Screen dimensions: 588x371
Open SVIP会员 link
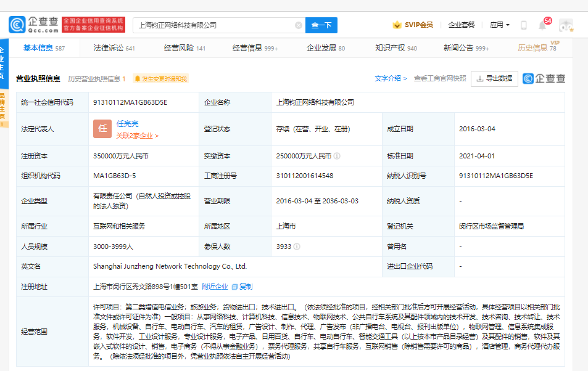[x=418, y=25]
